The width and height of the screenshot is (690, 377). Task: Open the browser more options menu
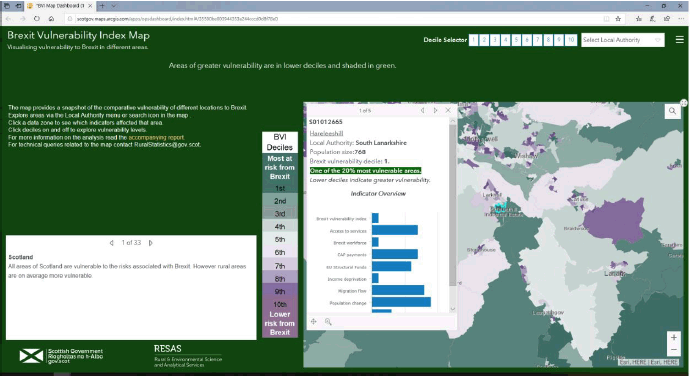click(x=681, y=19)
